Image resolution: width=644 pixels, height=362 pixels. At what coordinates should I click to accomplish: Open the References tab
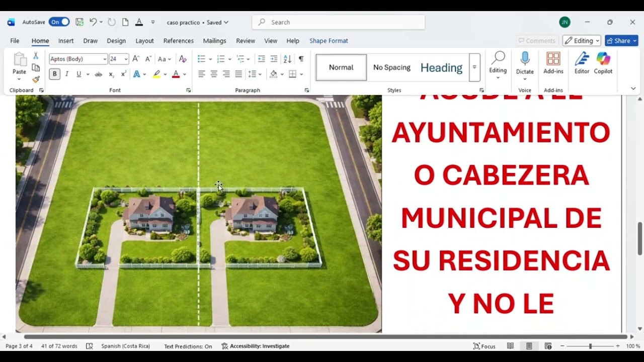coord(179,41)
